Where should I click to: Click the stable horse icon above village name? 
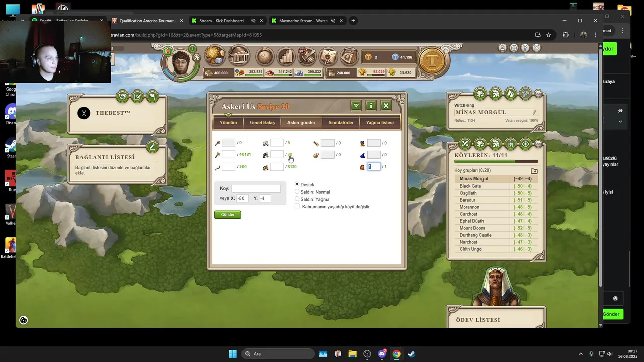[x=511, y=94]
